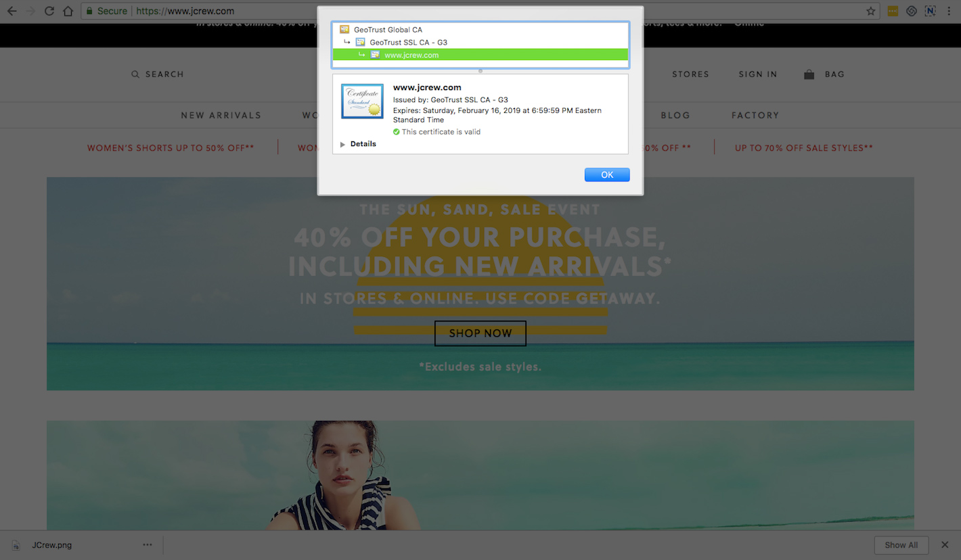961x560 pixels.
Task: Open the shopping bag icon
Action: [x=809, y=74]
